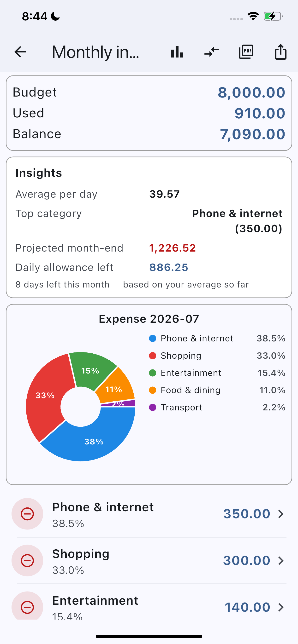Expand Entertainment row chevron

(281, 607)
